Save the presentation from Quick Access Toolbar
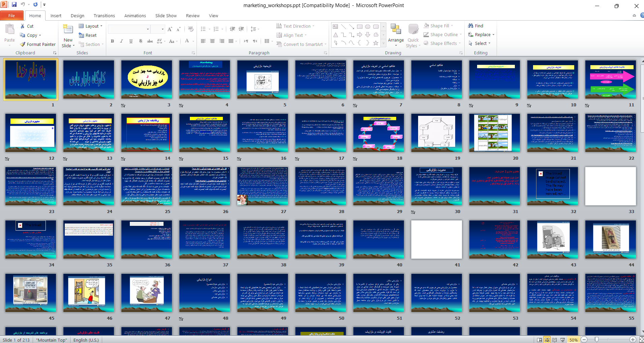 coord(14,5)
